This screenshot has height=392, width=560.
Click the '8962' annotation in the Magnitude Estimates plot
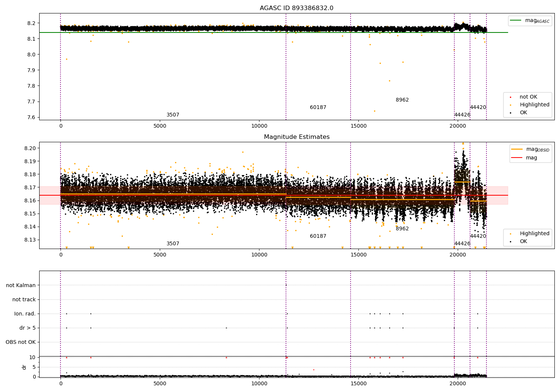click(402, 229)
